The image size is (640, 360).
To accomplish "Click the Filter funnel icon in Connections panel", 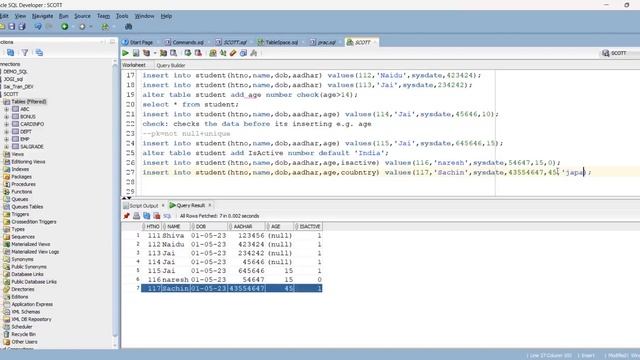I will (25, 53).
